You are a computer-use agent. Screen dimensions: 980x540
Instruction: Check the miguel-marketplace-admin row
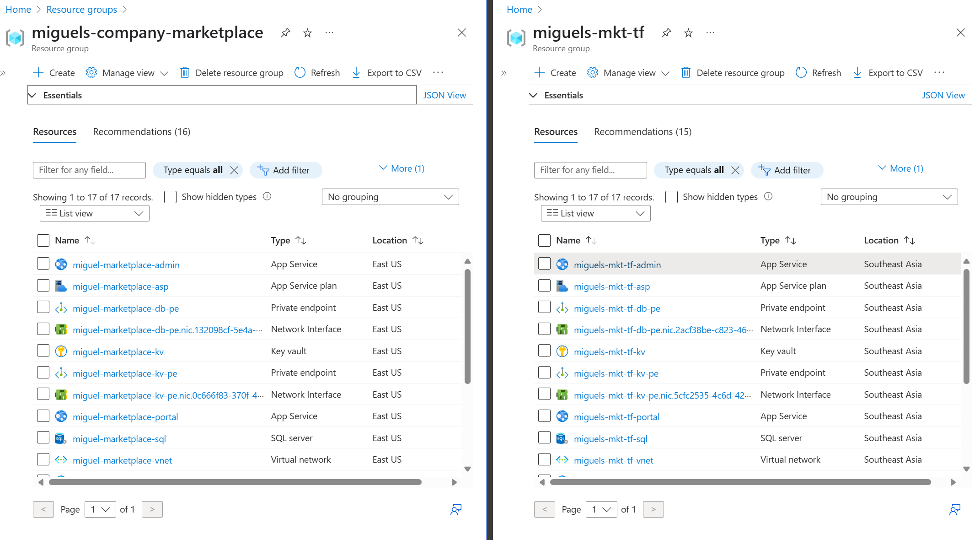(43, 264)
